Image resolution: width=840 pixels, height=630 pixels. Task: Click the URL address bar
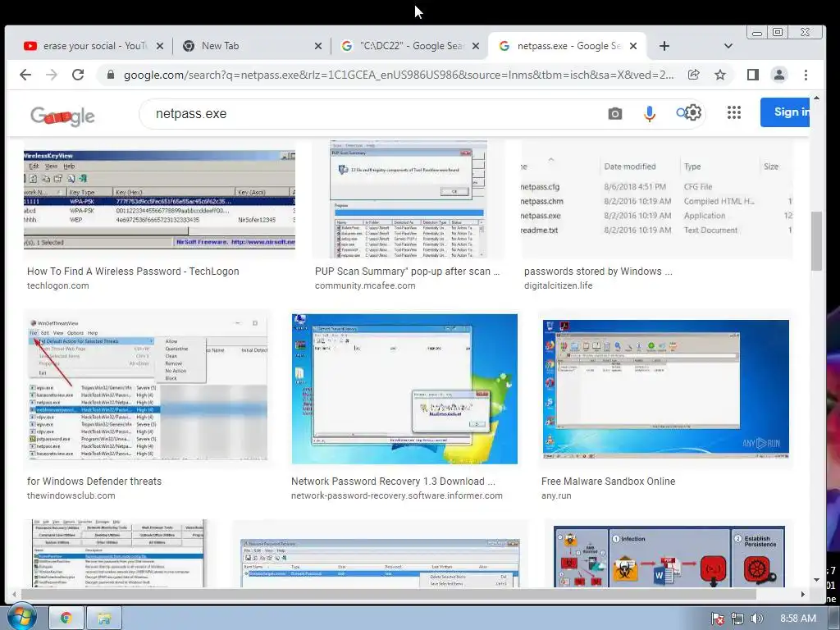coord(399,75)
